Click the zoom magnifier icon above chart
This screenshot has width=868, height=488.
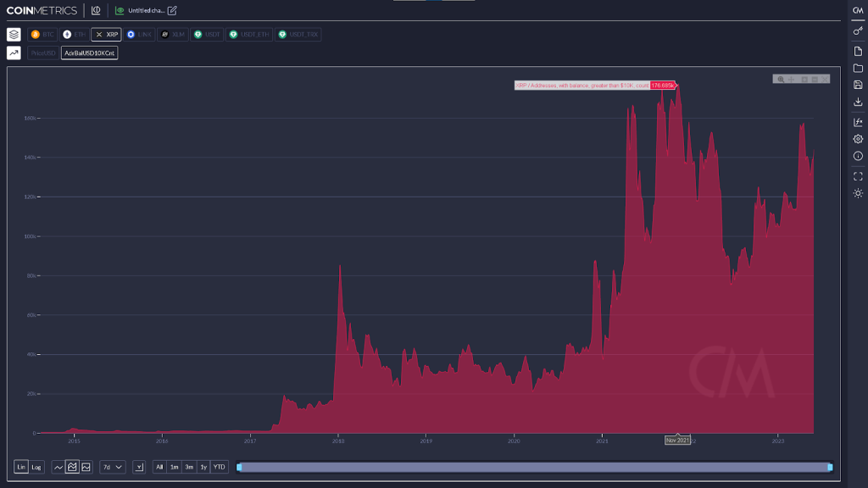[x=781, y=78]
